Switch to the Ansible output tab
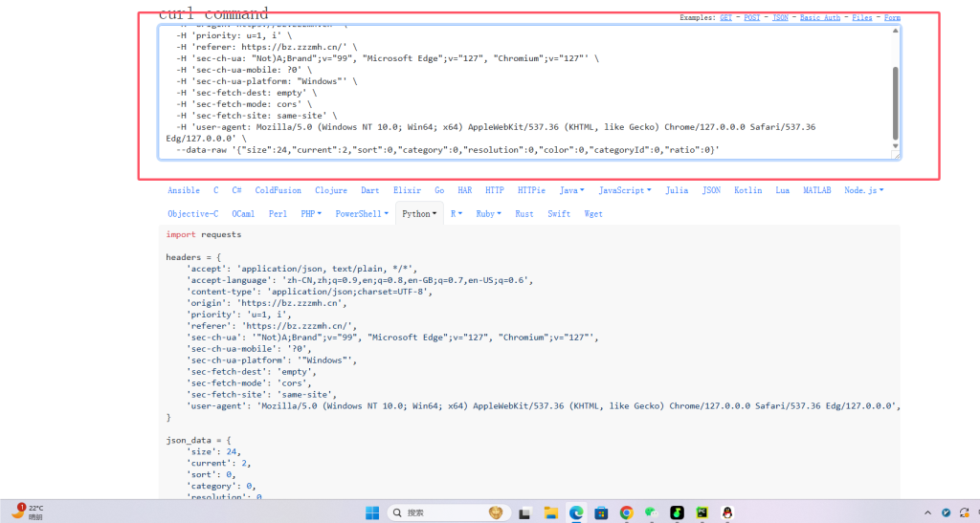This screenshot has height=523, width=980. 184,190
